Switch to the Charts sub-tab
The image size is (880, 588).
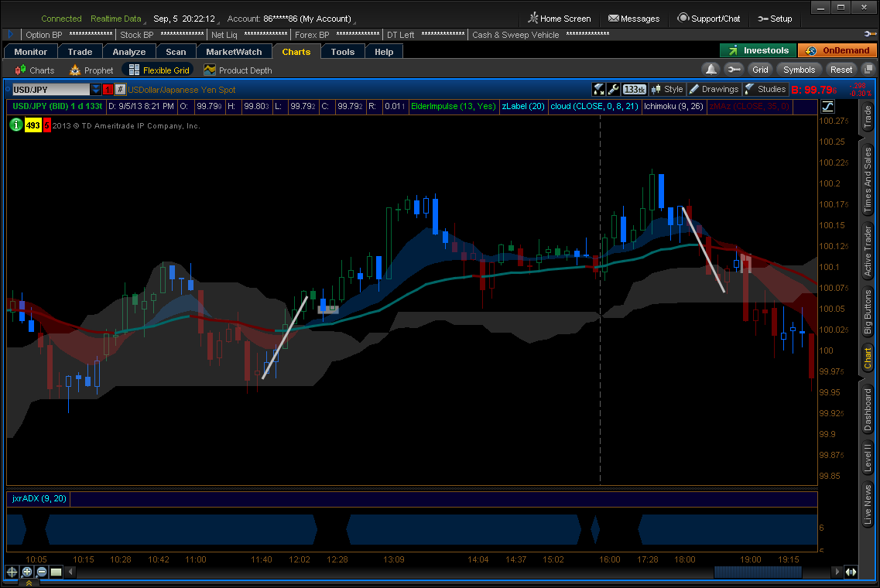tap(35, 70)
